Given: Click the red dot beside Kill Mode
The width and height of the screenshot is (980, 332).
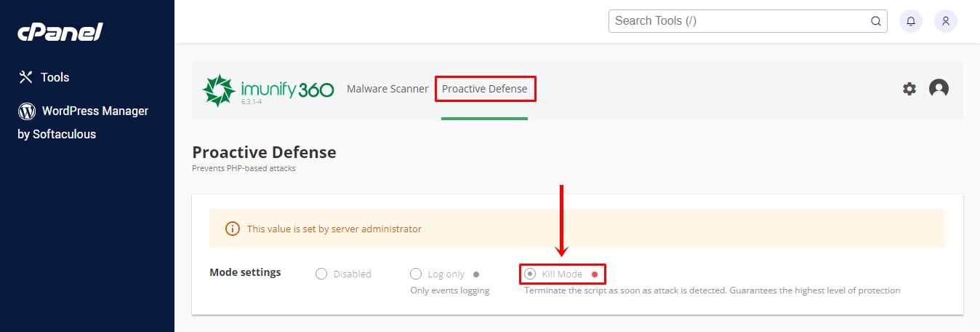Looking at the screenshot, I should [x=594, y=274].
